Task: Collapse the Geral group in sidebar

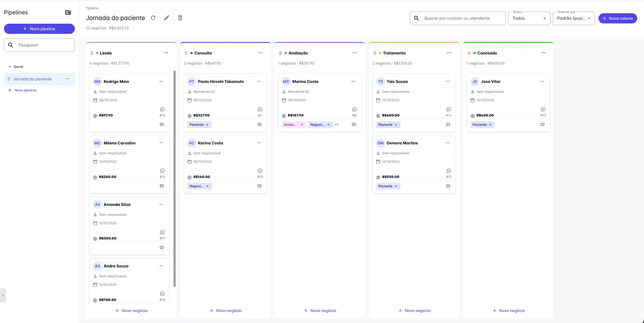Action: pos(10,67)
